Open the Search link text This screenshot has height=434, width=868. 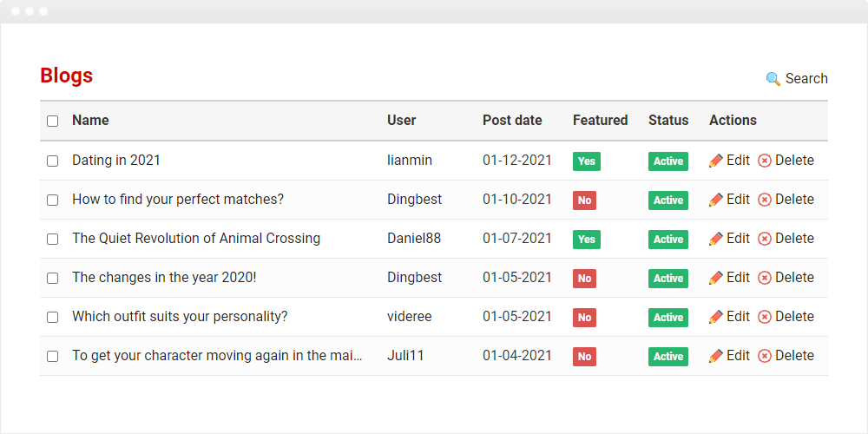pyautogui.click(x=806, y=79)
